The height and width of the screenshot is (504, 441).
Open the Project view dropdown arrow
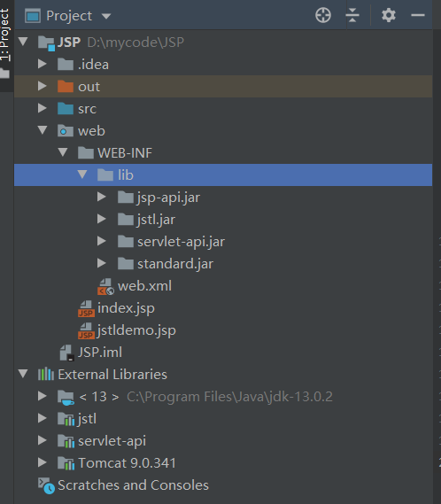point(106,16)
